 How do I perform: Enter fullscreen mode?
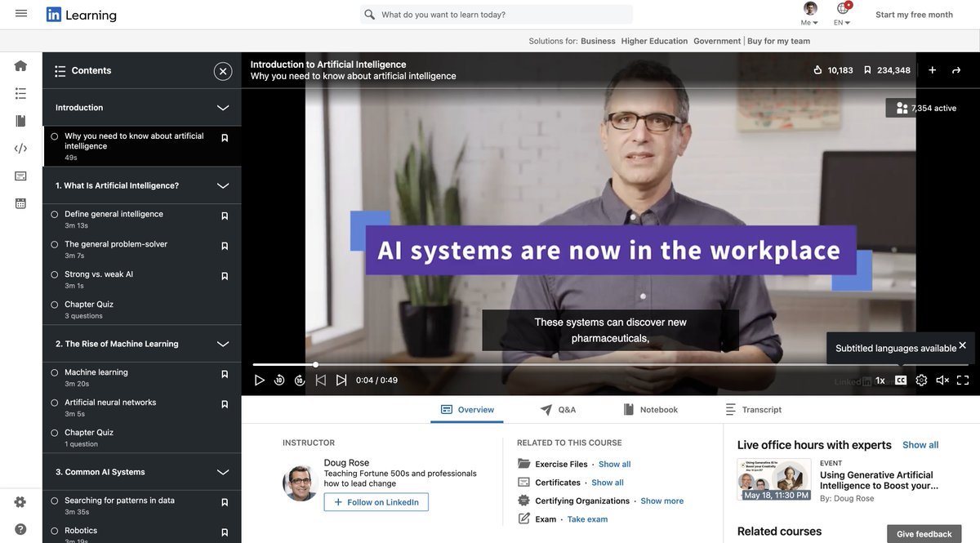point(963,380)
